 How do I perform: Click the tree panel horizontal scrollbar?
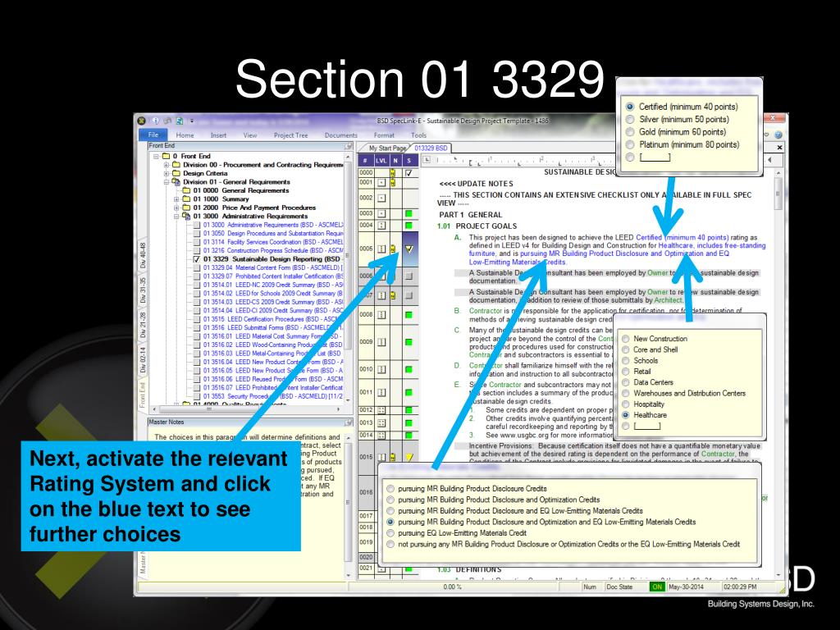248,409
